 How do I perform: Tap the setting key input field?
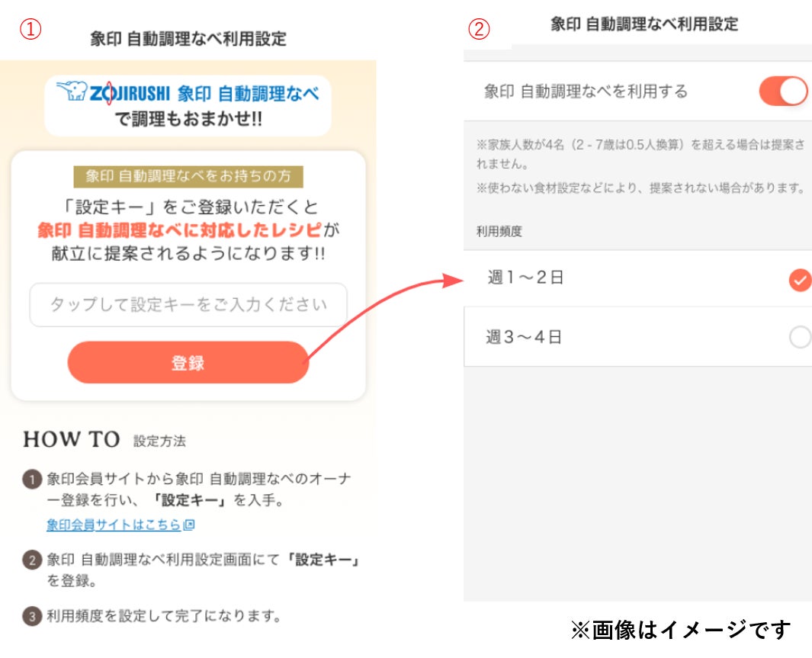[188, 305]
